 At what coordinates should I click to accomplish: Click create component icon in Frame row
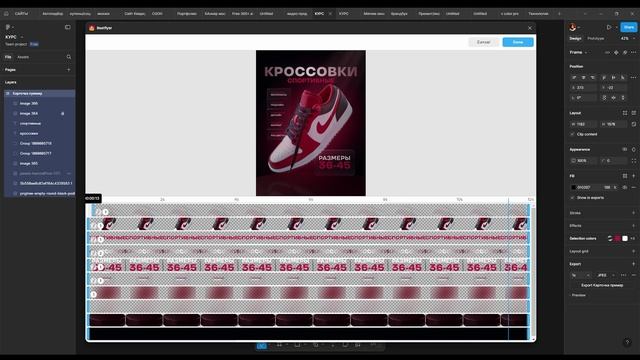pos(616,52)
